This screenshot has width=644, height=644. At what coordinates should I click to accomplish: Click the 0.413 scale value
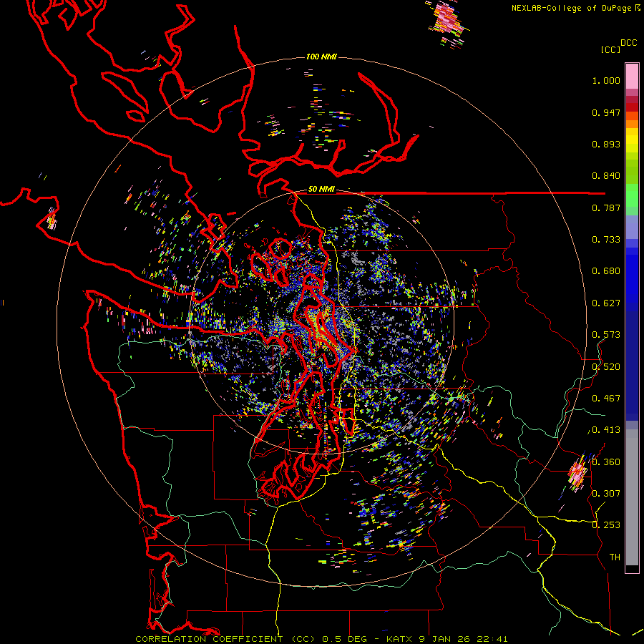(606, 430)
